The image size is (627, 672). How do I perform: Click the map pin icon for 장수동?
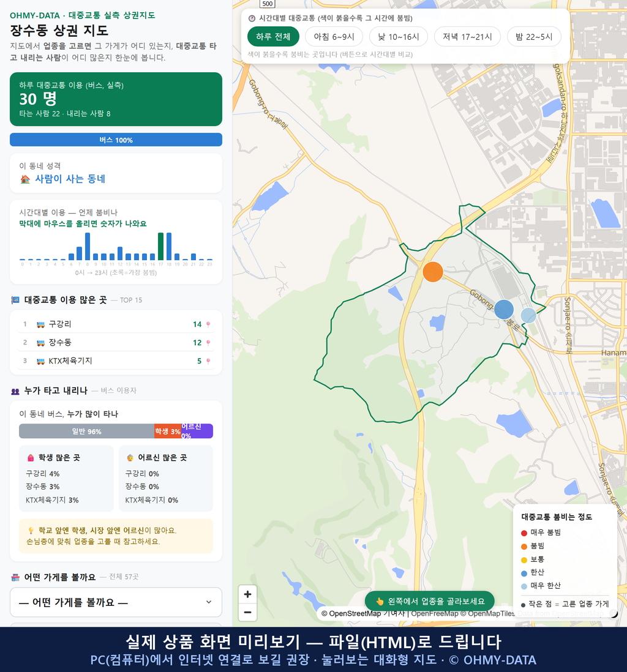point(208,343)
